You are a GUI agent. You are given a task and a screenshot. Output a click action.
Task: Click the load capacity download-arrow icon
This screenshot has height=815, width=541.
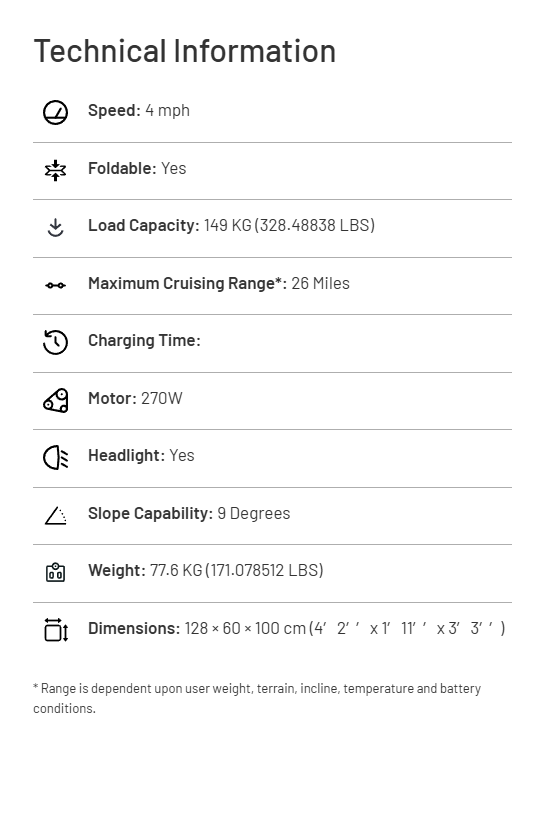[55, 228]
